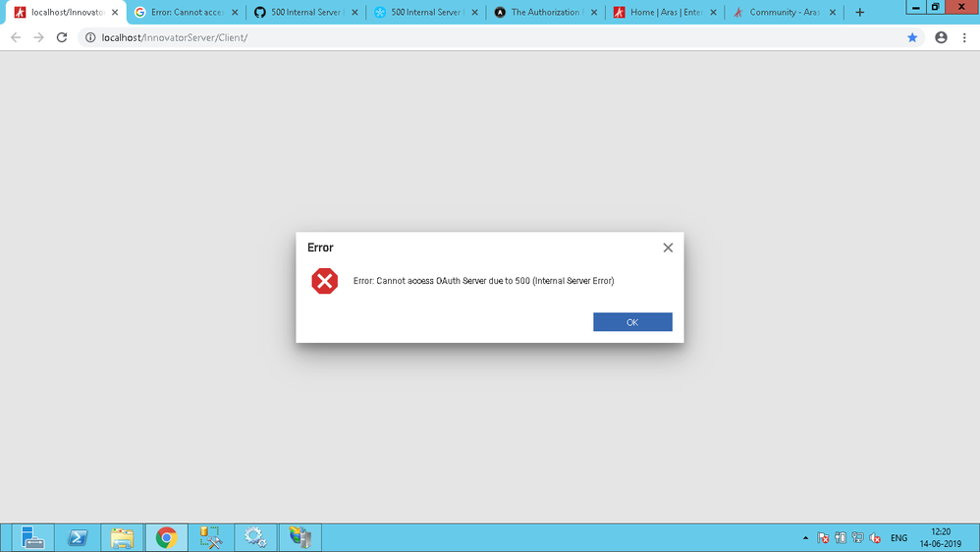Show hidden system tray icons
The height and width of the screenshot is (552, 980).
[x=806, y=538]
